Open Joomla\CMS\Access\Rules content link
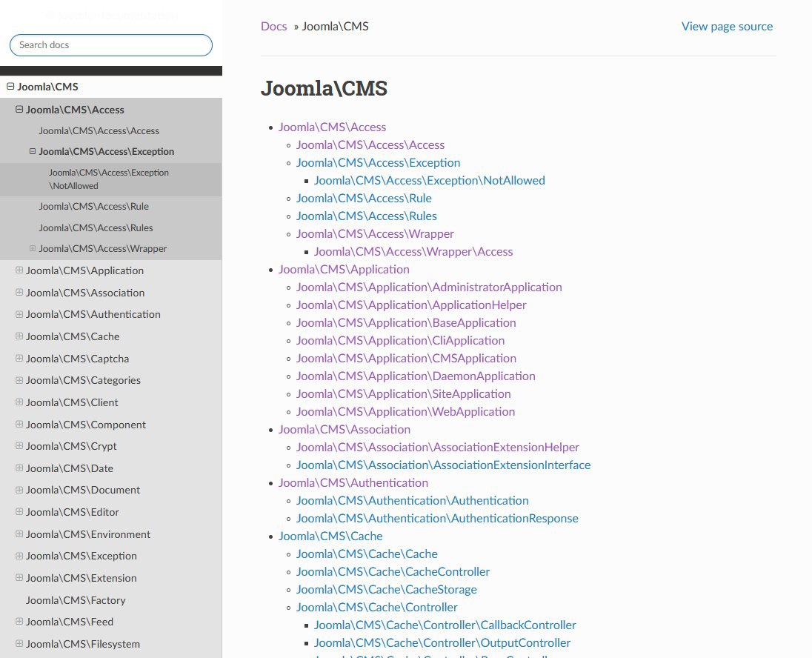 click(366, 216)
